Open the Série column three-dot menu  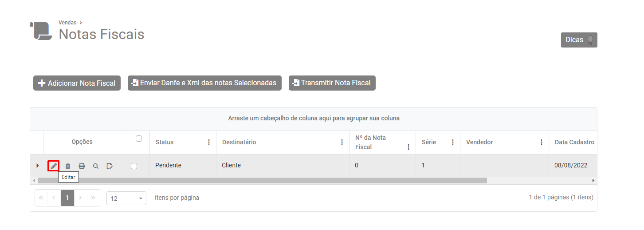[453, 142]
